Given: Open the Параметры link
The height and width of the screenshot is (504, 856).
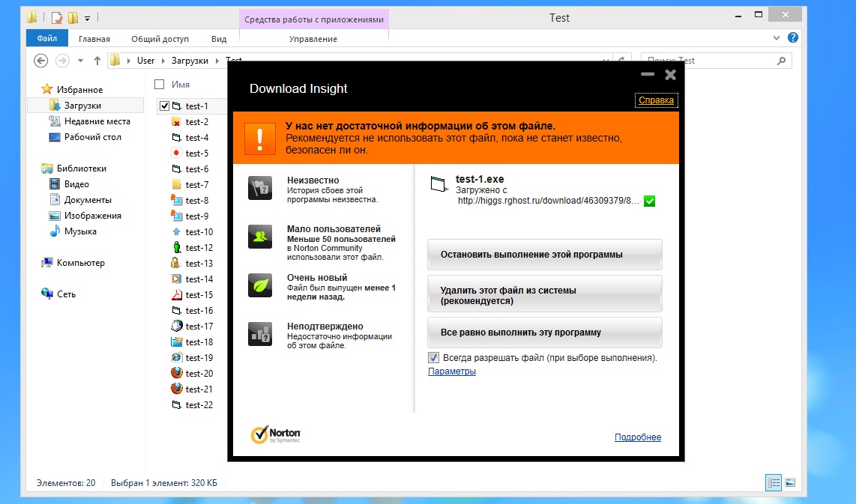Looking at the screenshot, I should click(x=451, y=371).
